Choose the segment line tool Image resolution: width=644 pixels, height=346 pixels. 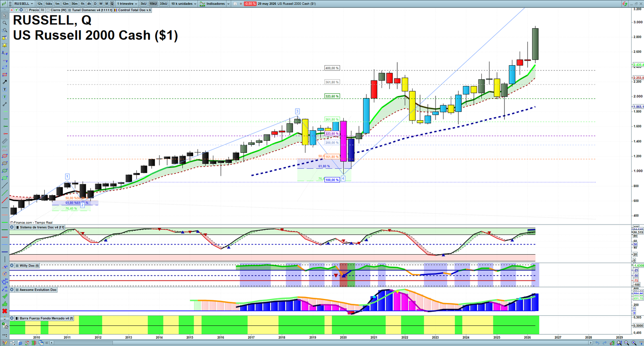(5, 104)
